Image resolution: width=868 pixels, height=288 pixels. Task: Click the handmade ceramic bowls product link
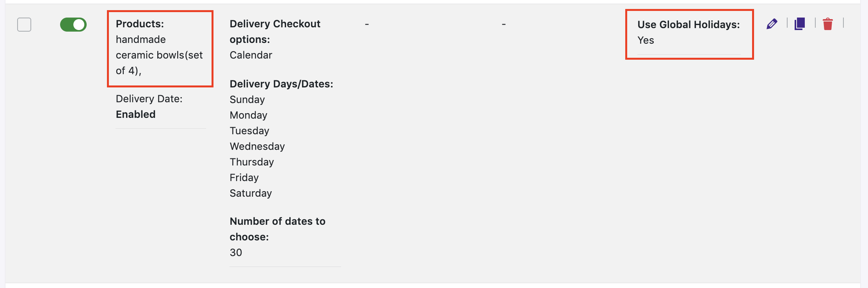(159, 55)
